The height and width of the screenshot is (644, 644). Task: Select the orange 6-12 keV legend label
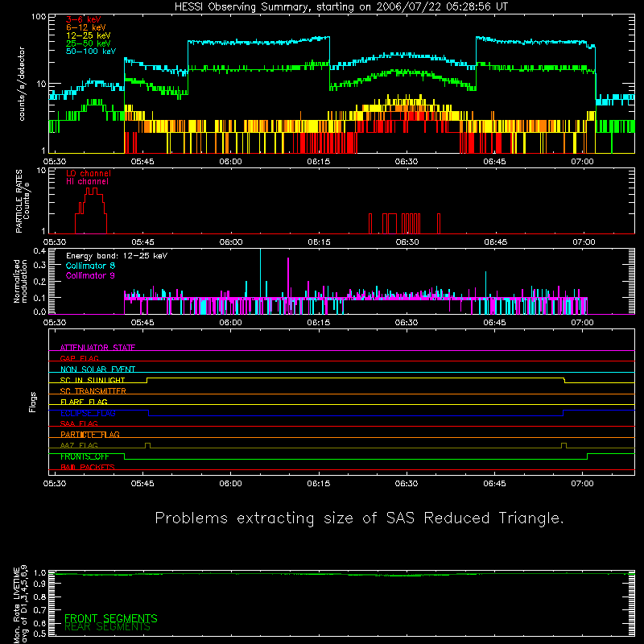pos(86,27)
